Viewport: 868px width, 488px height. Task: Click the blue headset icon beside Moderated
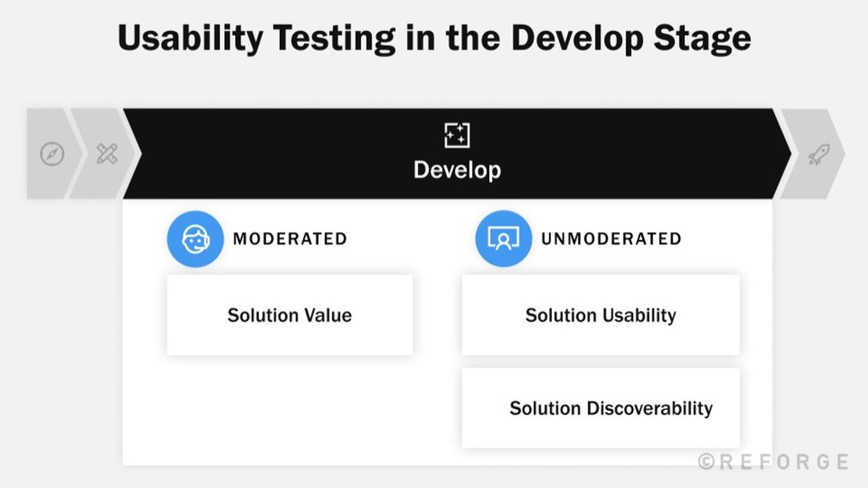(195, 239)
